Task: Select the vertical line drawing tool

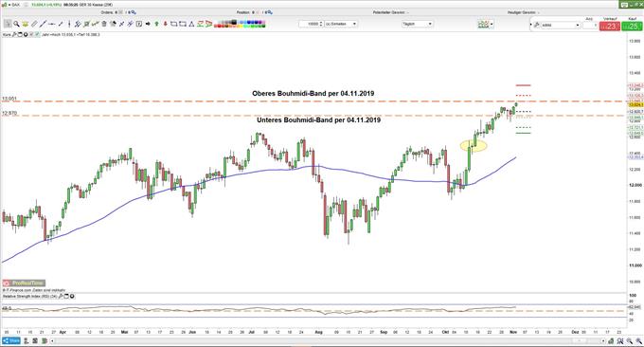Action: click(x=69, y=24)
